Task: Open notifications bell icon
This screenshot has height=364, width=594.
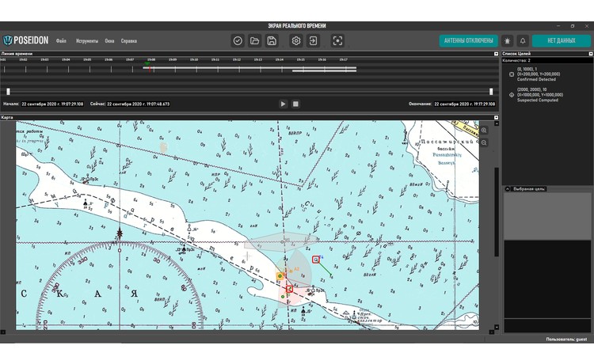Action: pyautogui.click(x=523, y=40)
